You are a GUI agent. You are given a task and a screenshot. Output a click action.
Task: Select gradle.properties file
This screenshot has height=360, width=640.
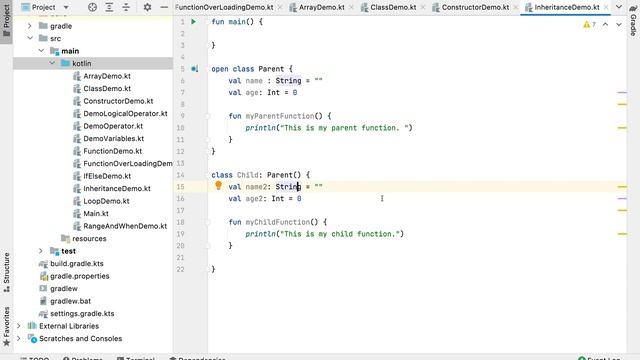(80, 276)
